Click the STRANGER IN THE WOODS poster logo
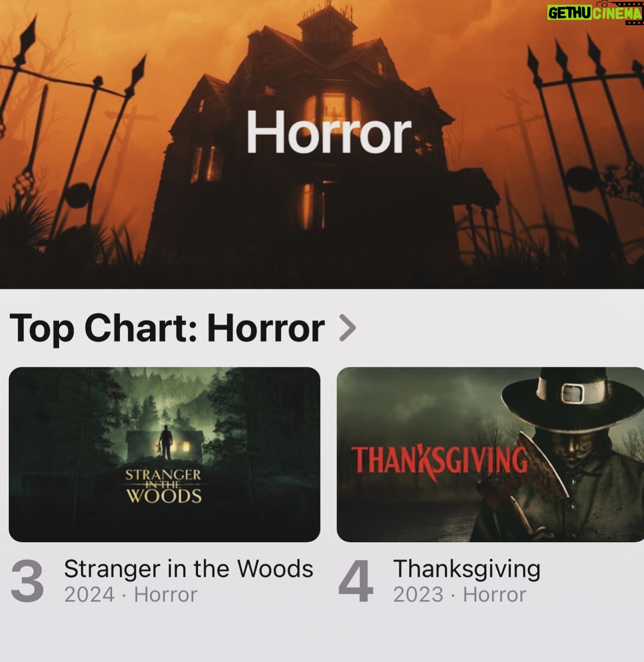 point(164,485)
